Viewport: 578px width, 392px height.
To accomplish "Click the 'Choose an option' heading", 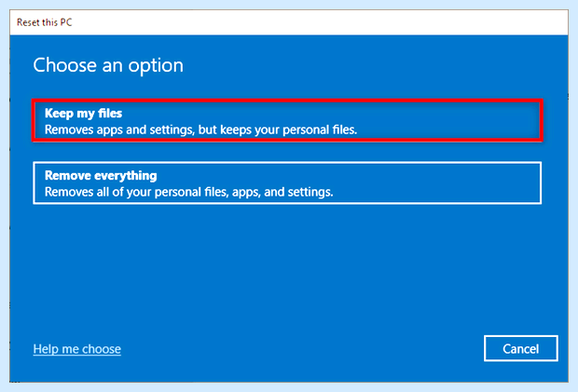I will pos(108,65).
